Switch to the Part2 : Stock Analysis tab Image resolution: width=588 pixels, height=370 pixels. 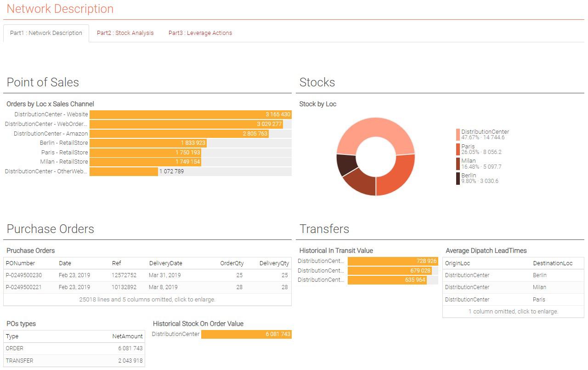coord(125,33)
